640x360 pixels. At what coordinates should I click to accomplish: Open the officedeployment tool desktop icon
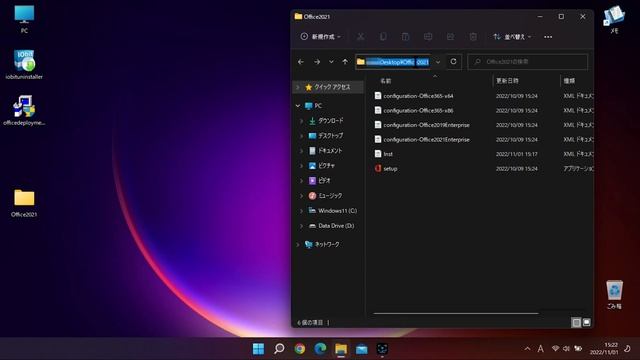tap(24, 110)
